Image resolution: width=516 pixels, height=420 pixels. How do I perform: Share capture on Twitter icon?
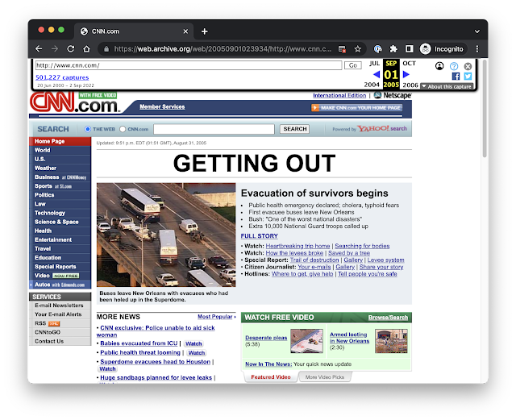(468, 77)
